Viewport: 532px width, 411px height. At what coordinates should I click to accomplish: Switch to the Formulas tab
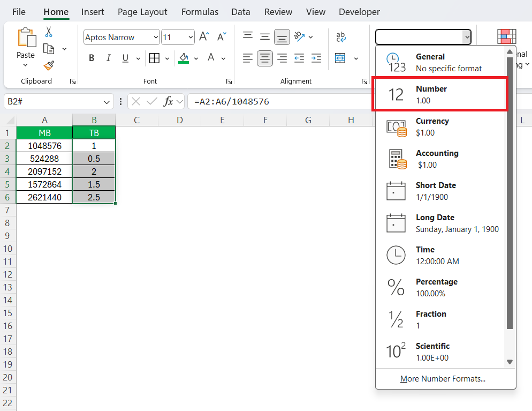pos(200,12)
